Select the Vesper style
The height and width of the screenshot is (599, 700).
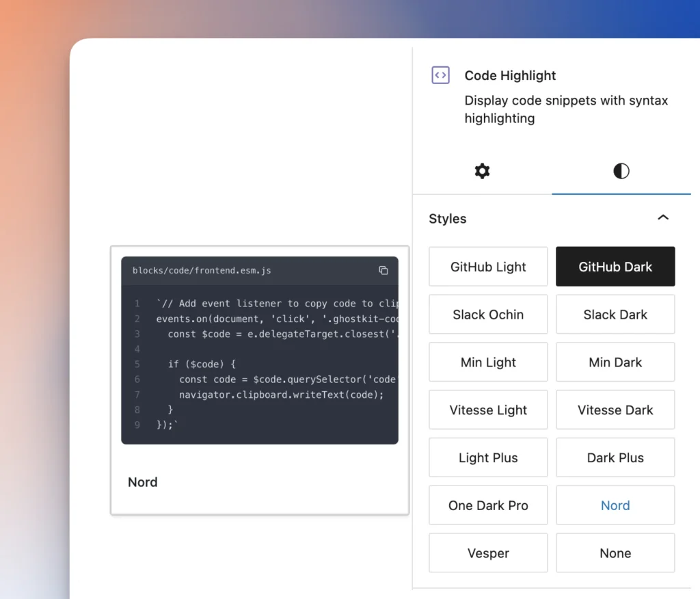(488, 553)
